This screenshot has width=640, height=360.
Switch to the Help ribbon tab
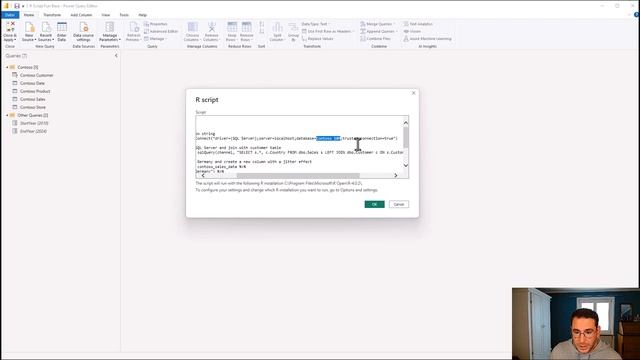point(142,15)
